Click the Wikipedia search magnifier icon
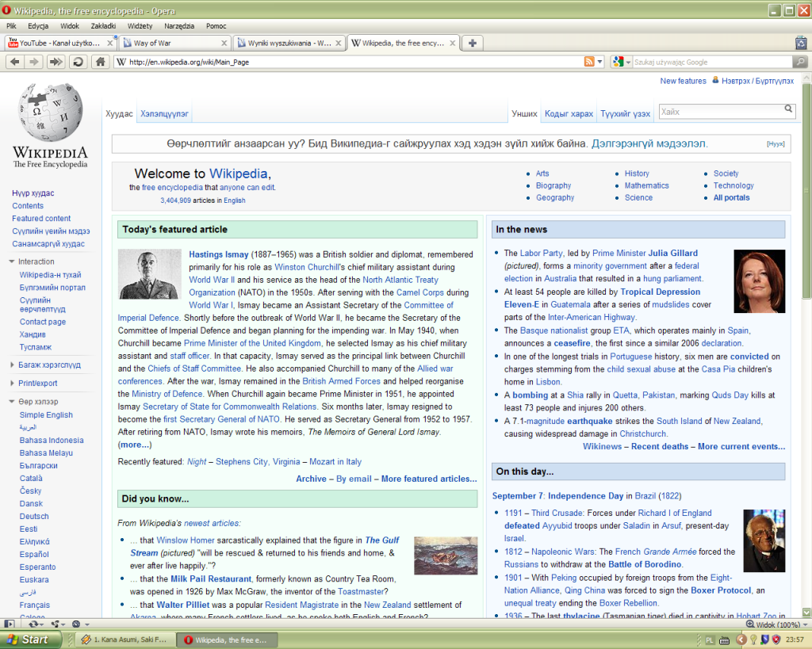Screen dimensions: 812x649 click(788, 109)
